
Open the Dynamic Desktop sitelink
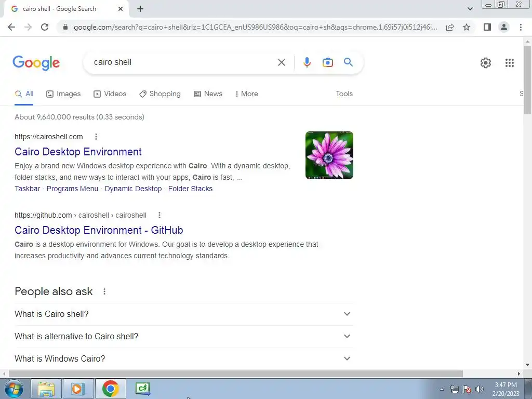pos(133,189)
